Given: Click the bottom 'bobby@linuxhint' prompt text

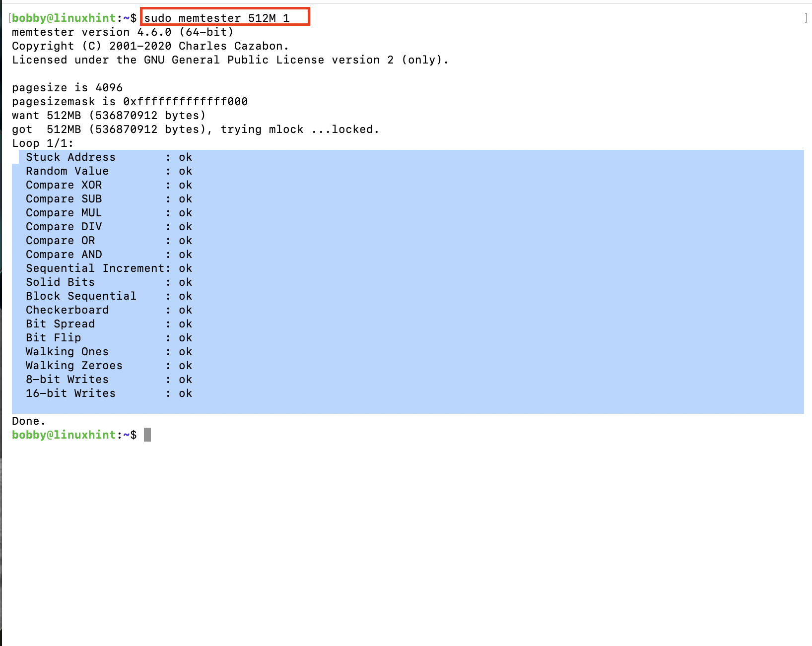Looking at the screenshot, I should (64, 435).
